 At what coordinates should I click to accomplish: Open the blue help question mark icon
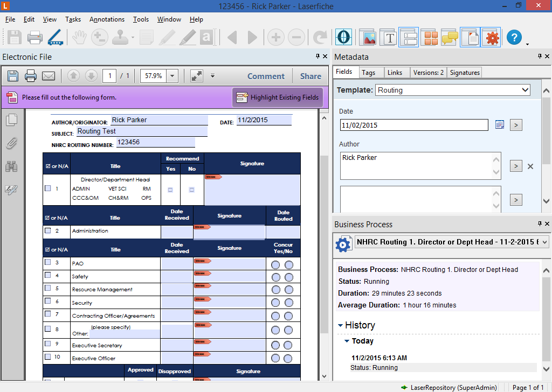click(x=514, y=37)
